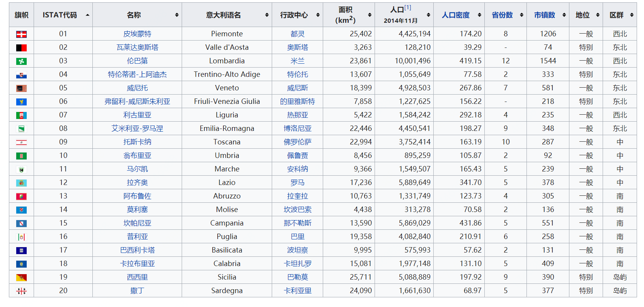This screenshot has height=307, width=644.
Task: Select area value 25,711 for Sicilia
Action: 361,277
